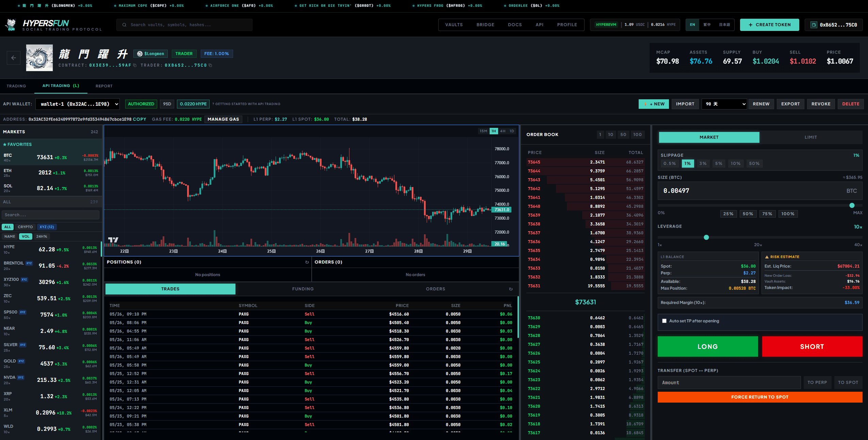This screenshot has height=440, width=868.
Task: Click the search magnifier icon
Action: (x=125, y=25)
